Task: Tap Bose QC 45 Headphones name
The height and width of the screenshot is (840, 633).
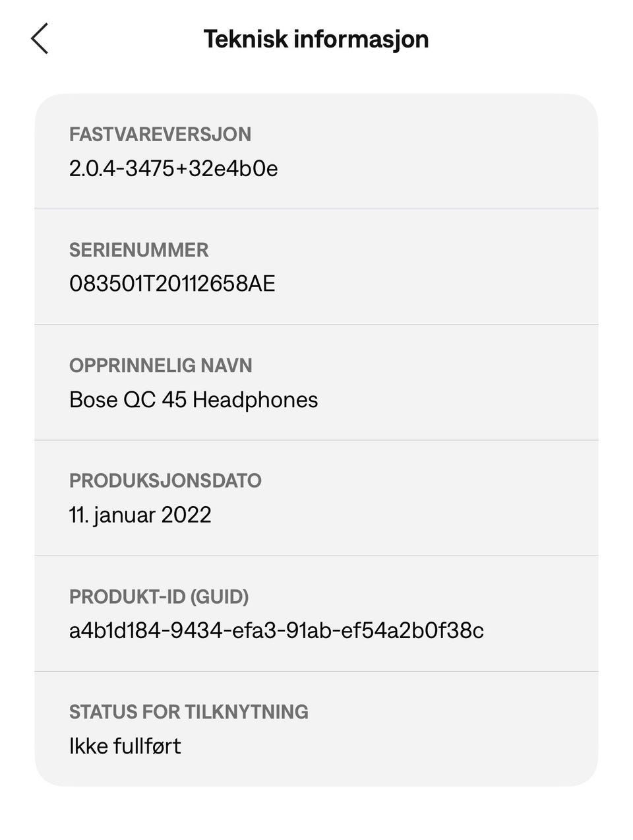Action: [x=193, y=399]
